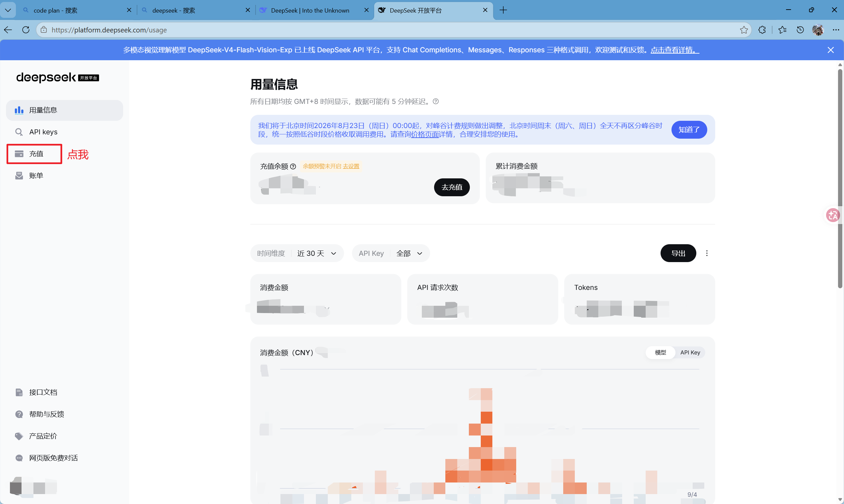Open the API keys sidebar item
This screenshot has width=844, height=504.
(65, 132)
